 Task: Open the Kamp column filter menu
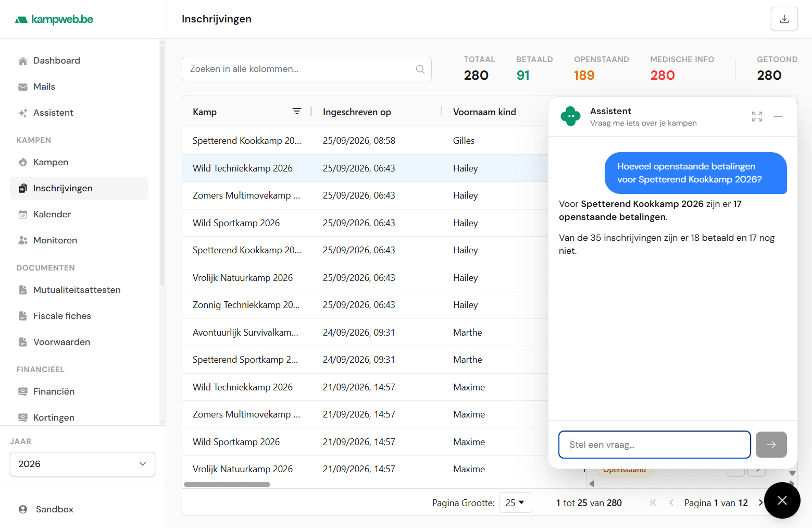(x=297, y=112)
